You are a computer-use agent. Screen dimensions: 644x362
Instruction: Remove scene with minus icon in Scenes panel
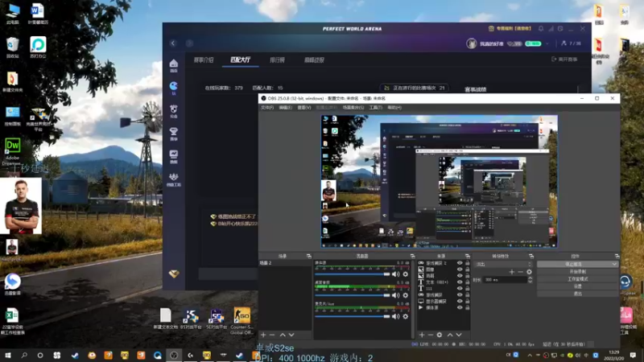pos(272,335)
